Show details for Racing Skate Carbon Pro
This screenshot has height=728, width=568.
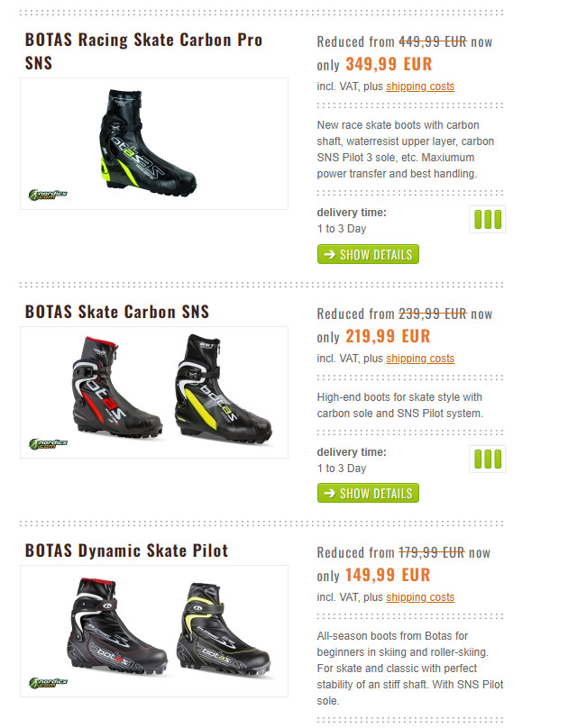point(368,254)
